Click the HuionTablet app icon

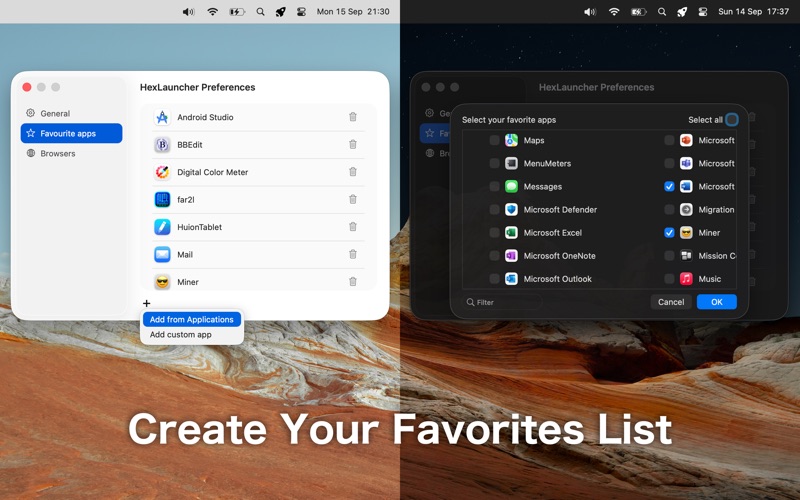(x=162, y=227)
